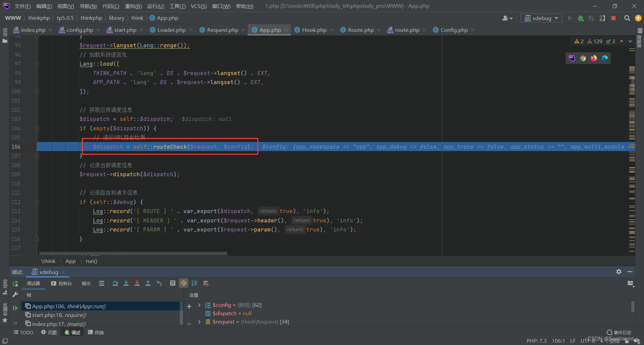Open the 事件日志 event log
The width and height of the screenshot is (644, 345).
[x=619, y=332]
